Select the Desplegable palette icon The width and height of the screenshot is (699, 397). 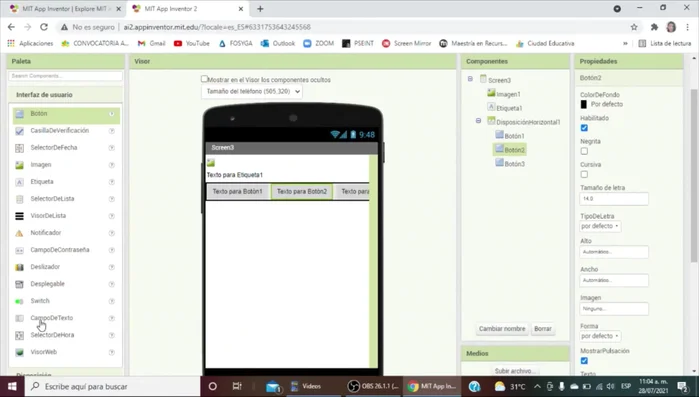coord(20,284)
